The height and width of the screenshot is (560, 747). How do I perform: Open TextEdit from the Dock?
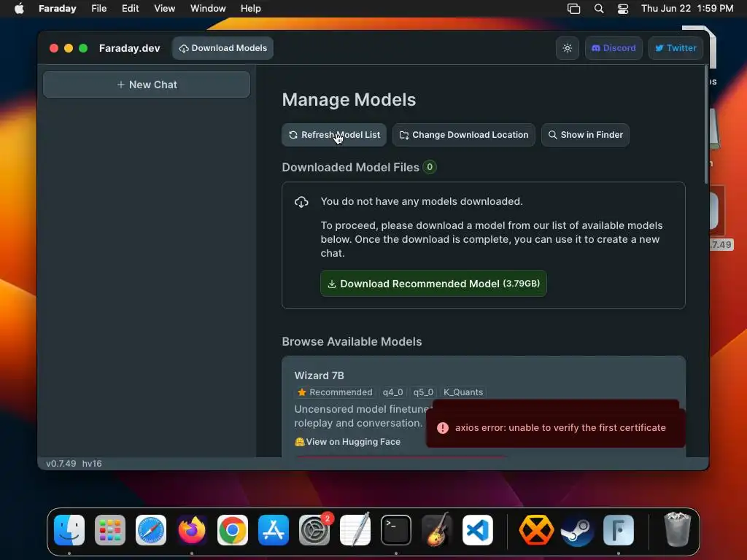point(355,530)
